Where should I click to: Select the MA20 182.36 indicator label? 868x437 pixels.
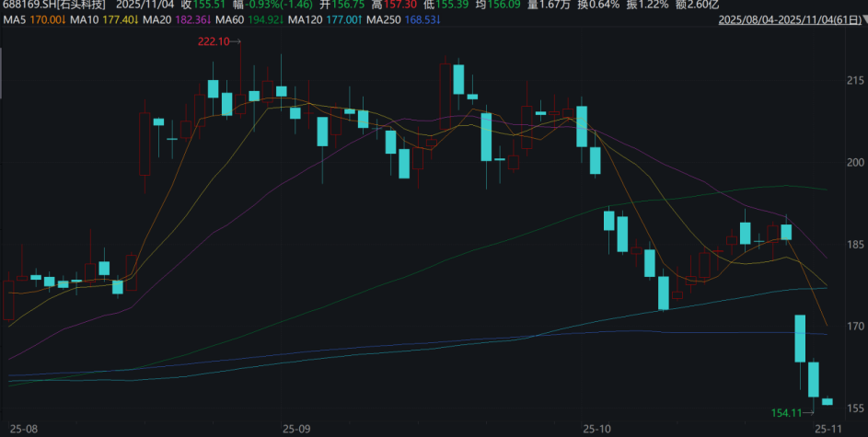pos(176,20)
